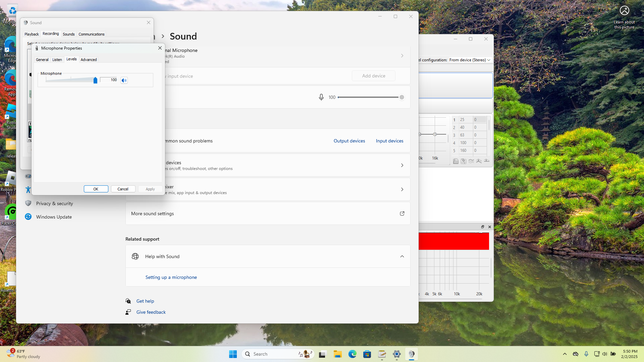Viewport: 644px width, 362px height.
Task: Click the invert response curve icon
Action: tap(471, 161)
